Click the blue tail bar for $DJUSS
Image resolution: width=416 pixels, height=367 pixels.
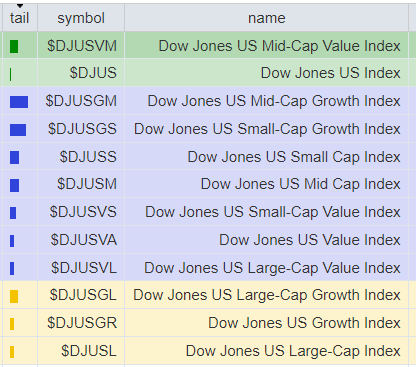pyautogui.click(x=14, y=158)
